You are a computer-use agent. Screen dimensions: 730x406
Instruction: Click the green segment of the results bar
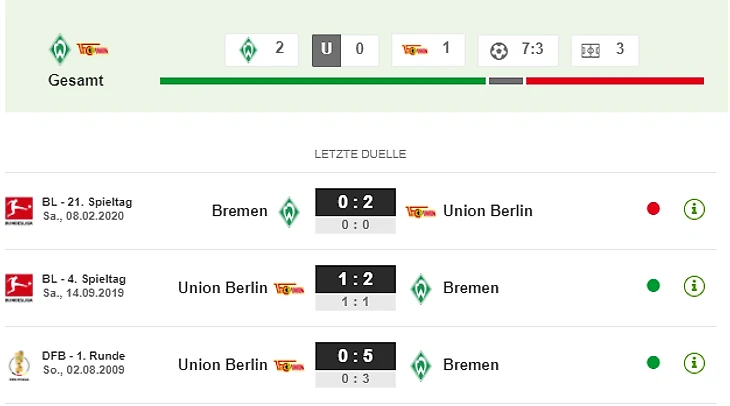pos(323,81)
